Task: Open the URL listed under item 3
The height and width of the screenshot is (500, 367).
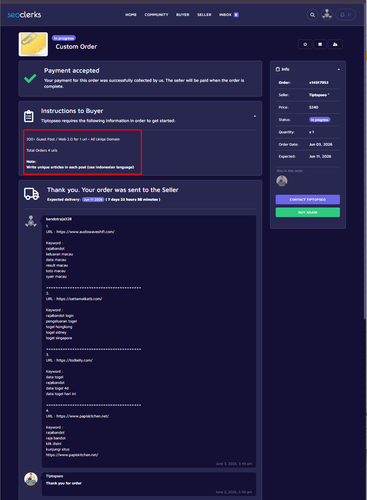Action: tap(74, 360)
